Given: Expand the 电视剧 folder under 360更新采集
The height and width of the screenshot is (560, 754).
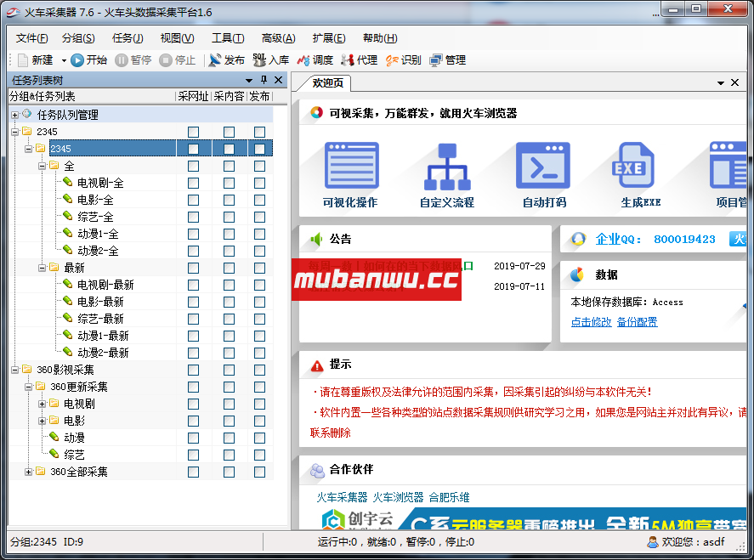Looking at the screenshot, I should coord(42,404).
